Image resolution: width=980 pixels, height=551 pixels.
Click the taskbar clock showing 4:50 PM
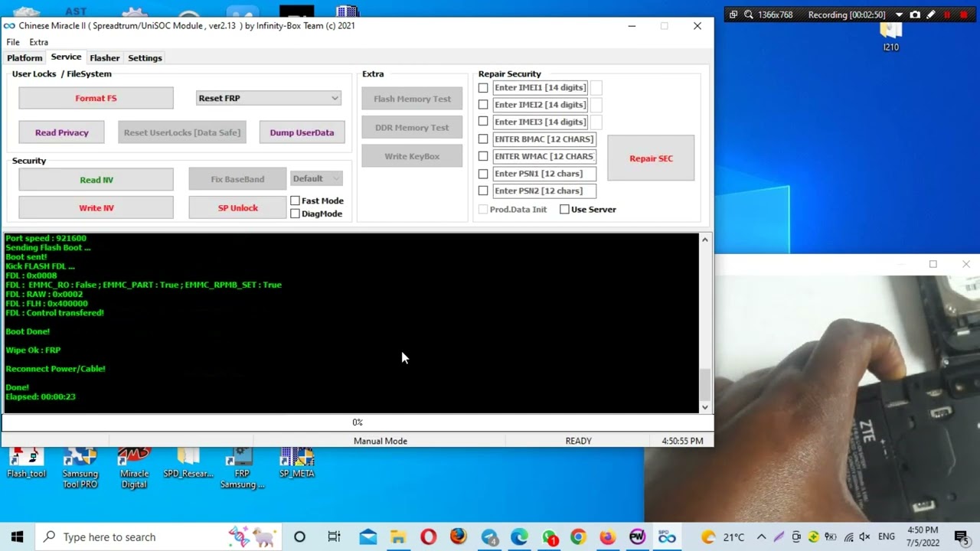(x=923, y=536)
